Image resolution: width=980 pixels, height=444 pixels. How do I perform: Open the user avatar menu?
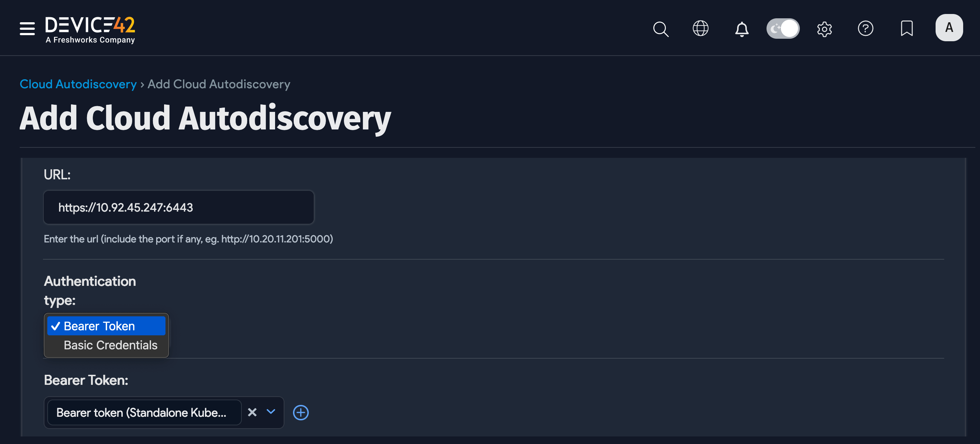coord(949,27)
